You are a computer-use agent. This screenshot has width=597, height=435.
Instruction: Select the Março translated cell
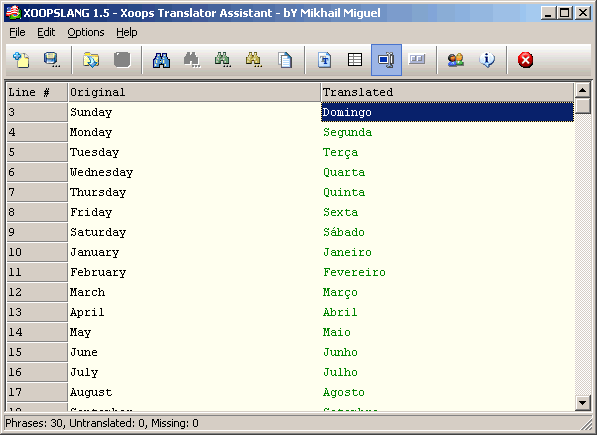coord(447,292)
